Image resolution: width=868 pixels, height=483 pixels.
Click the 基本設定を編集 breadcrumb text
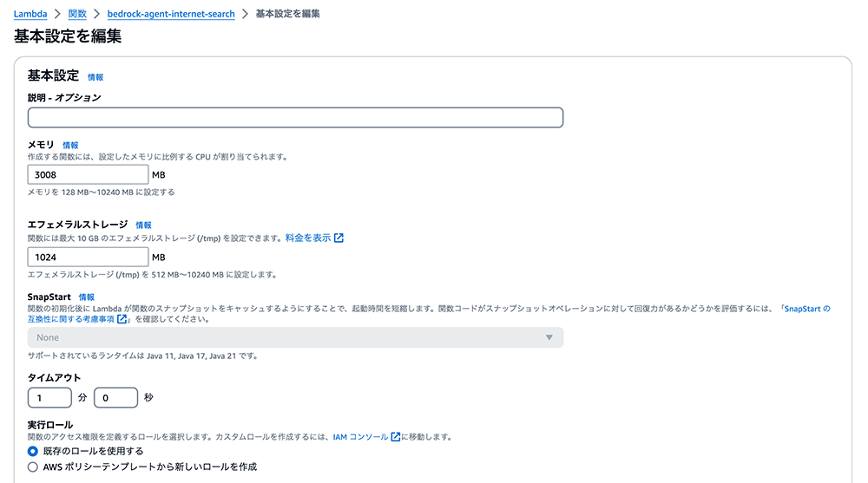(288, 14)
